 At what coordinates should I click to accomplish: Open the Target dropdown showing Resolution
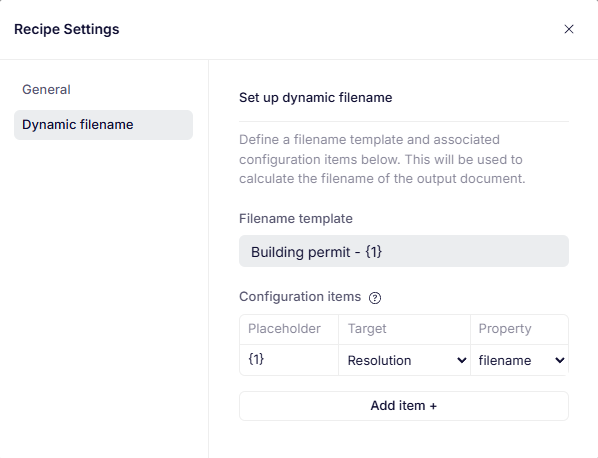pos(405,360)
